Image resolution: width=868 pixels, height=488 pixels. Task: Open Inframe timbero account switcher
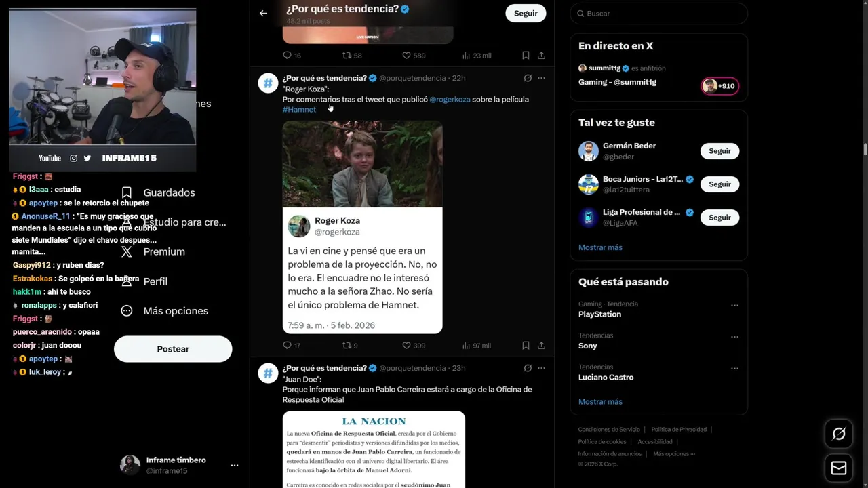tap(180, 465)
